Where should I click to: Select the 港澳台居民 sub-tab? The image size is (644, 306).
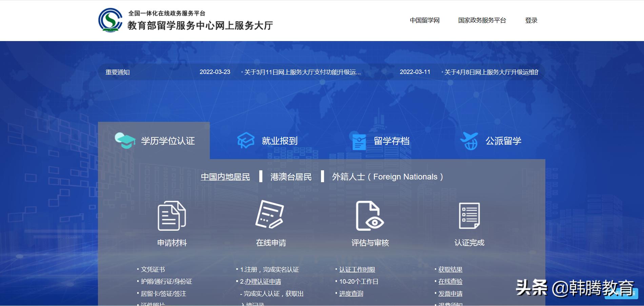[x=291, y=177]
